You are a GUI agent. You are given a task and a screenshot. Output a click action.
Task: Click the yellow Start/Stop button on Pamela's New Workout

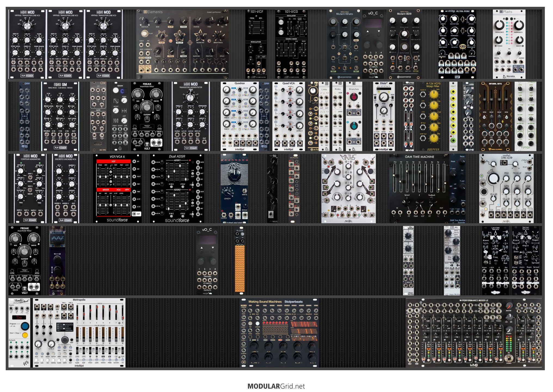pyautogui.click(x=25, y=335)
